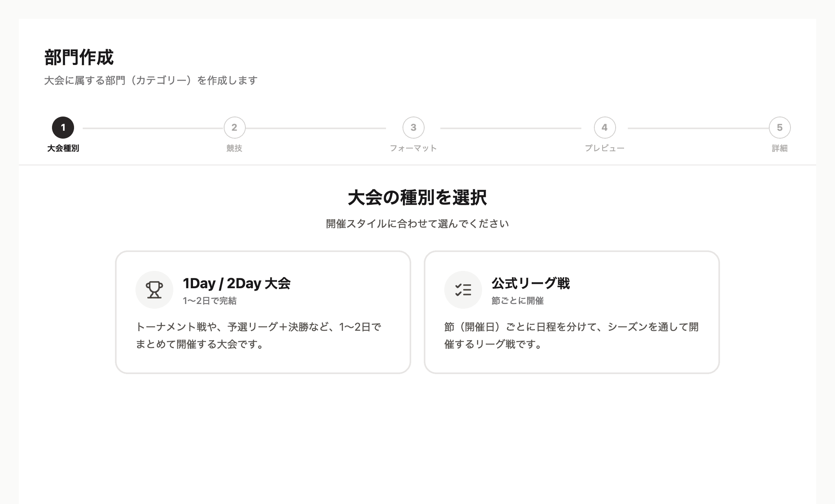
Task: Choose the 公式リーグ戦 card title
Action: coord(531,283)
